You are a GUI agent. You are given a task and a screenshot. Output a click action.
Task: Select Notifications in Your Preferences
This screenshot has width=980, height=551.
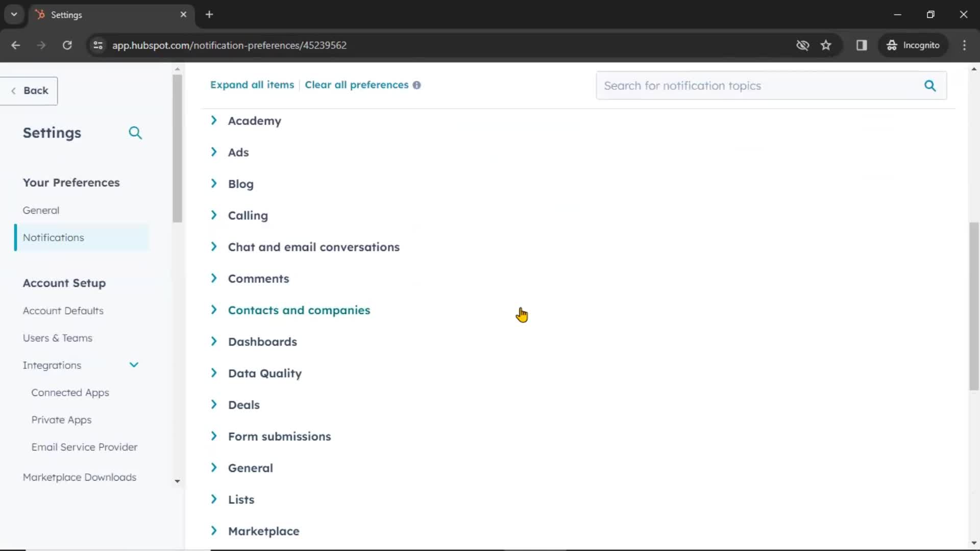click(53, 237)
